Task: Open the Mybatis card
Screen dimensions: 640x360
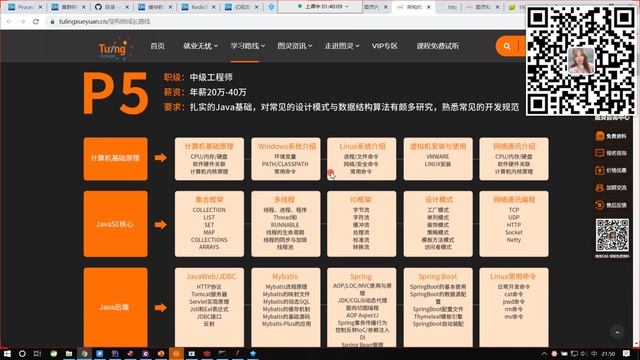Action: [286, 307]
